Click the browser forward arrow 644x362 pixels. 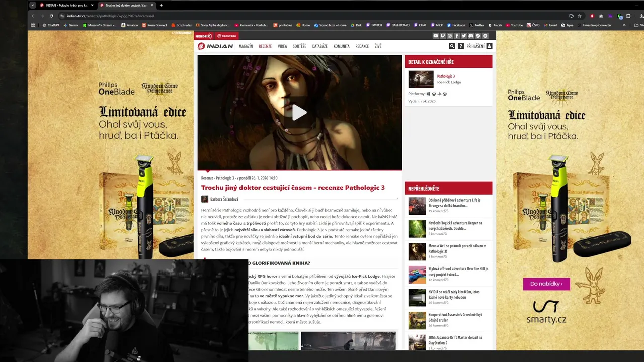(x=42, y=16)
